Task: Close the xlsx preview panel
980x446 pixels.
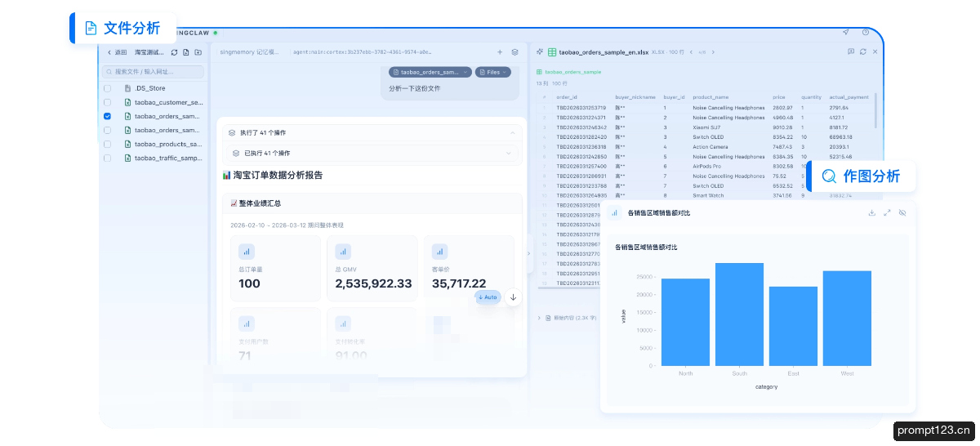Action: (875, 51)
